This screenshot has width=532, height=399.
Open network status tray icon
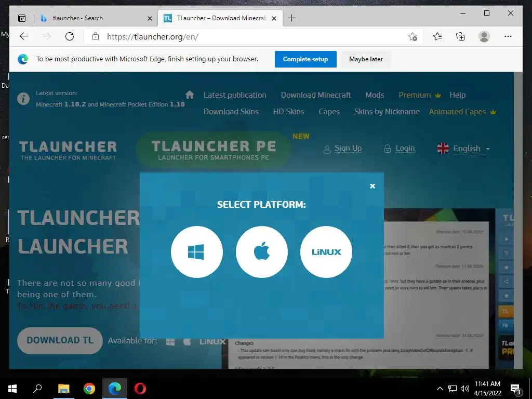(453, 389)
